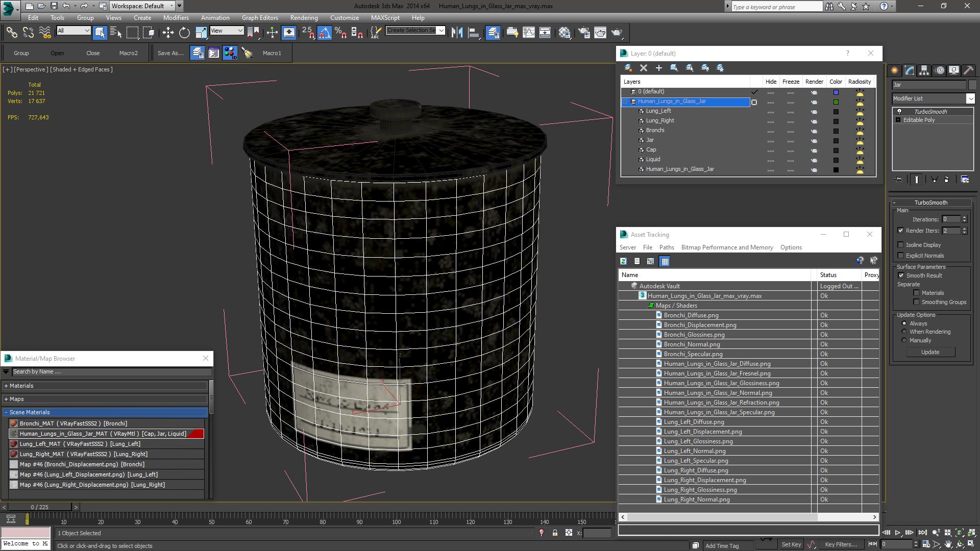Open the Modifiers menu
The height and width of the screenshot is (551, 980).
[x=176, y=17]
